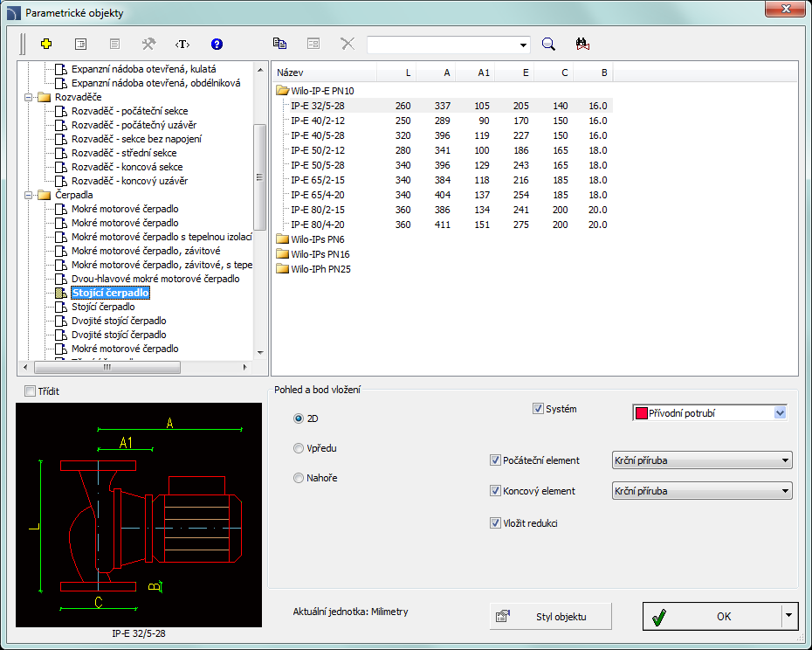Click icon beside Rozvaděč - střední sekce
Image resolution: width=812 pixels, height=650 pixels.
[61, 153]
